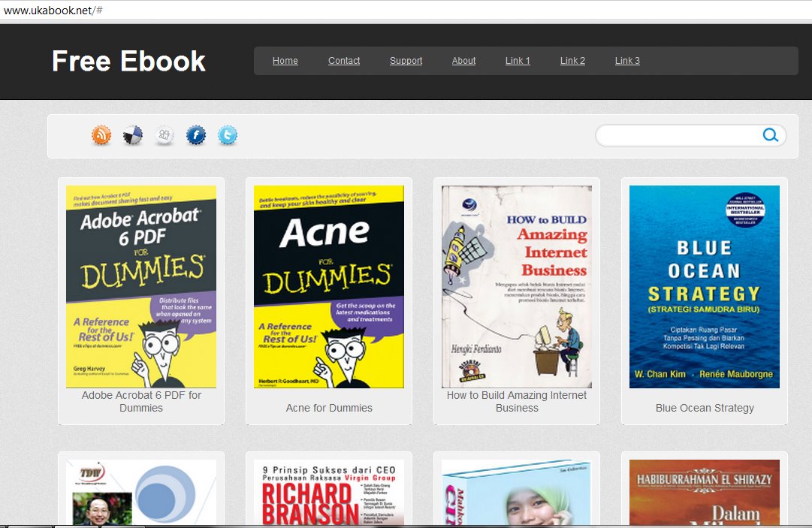The width and height of the screenshot is (812, 528).
Task: Select Link 2 in the navigation
Action: (572, 61)
